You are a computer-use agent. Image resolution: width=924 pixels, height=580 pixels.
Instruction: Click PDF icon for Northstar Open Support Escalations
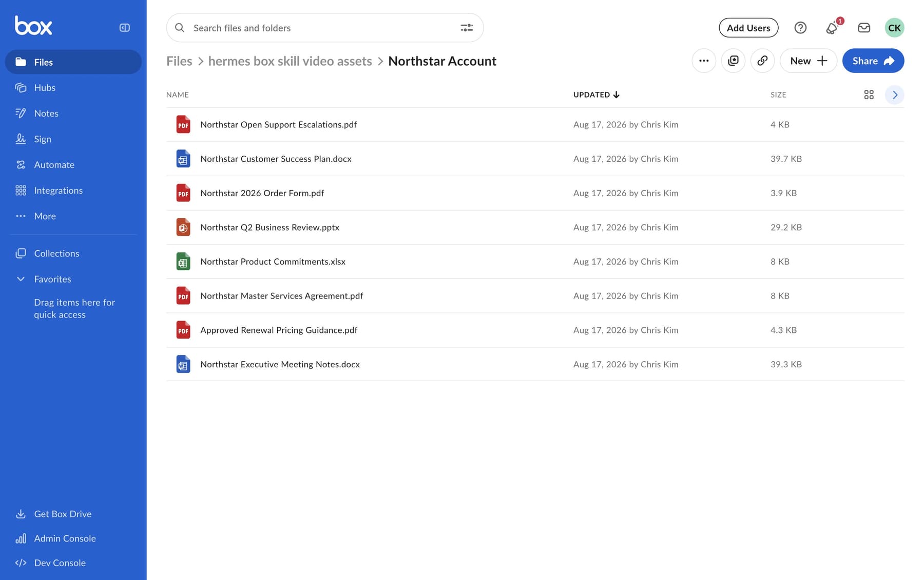point(183,124)
